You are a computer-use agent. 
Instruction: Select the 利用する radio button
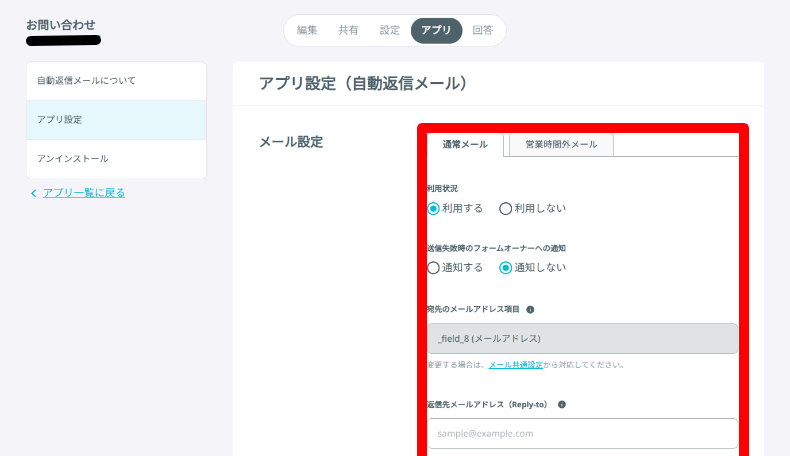click(433, 209)
